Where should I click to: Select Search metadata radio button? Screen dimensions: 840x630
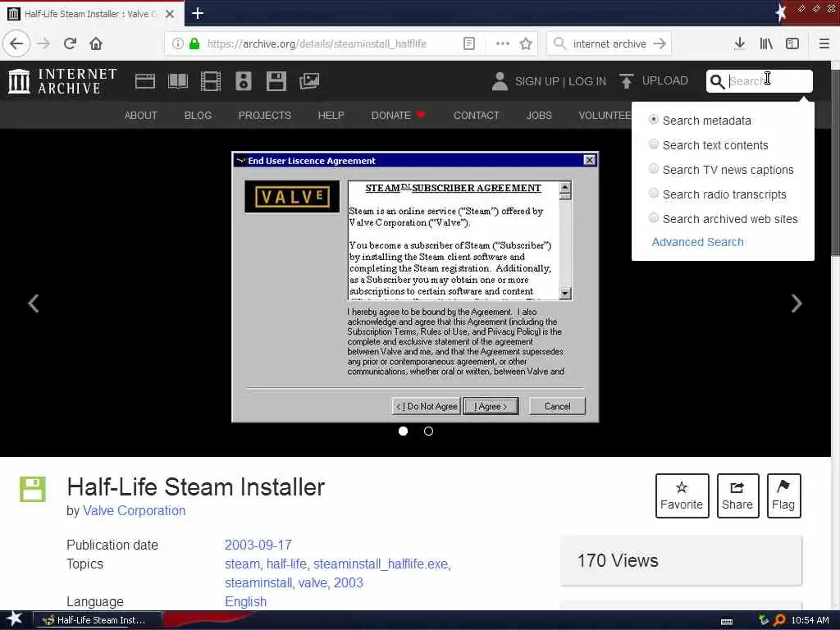click(x=653, y=120)
